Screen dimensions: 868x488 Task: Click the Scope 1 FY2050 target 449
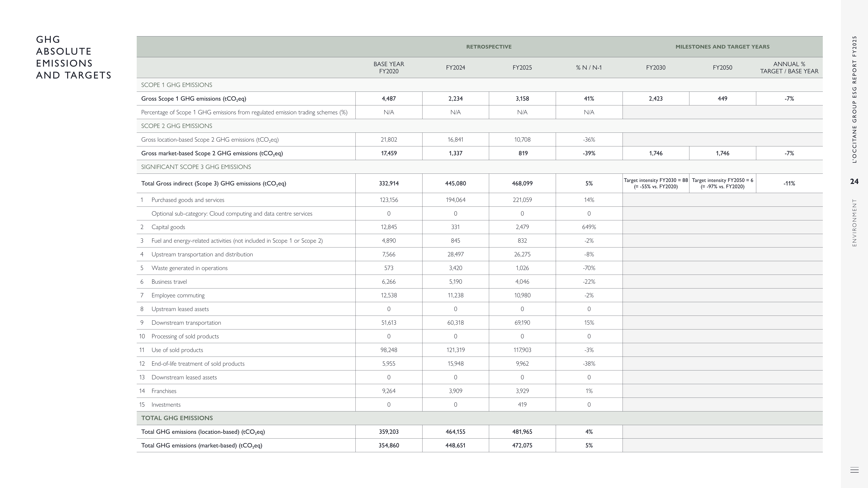click(x=722, y=99)
